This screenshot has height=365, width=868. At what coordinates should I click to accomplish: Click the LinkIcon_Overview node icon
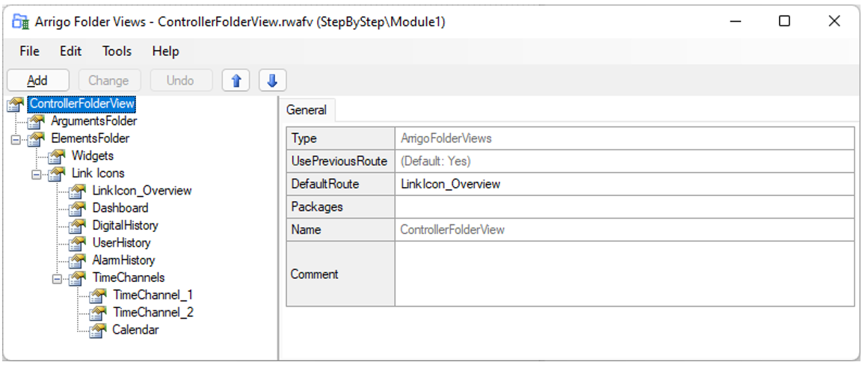(78, 191)
